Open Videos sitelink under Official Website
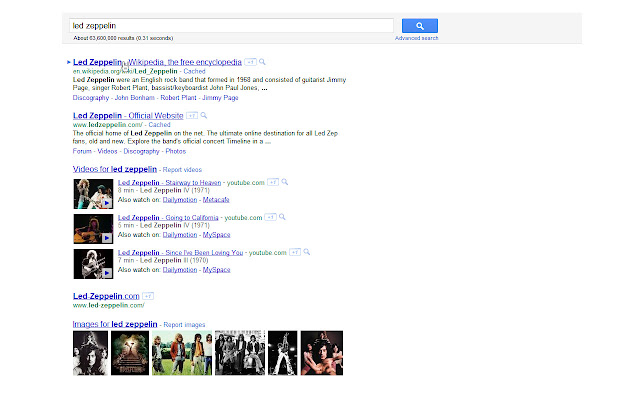640x400 pixels. pyautogui.click(x=107, y=151)
